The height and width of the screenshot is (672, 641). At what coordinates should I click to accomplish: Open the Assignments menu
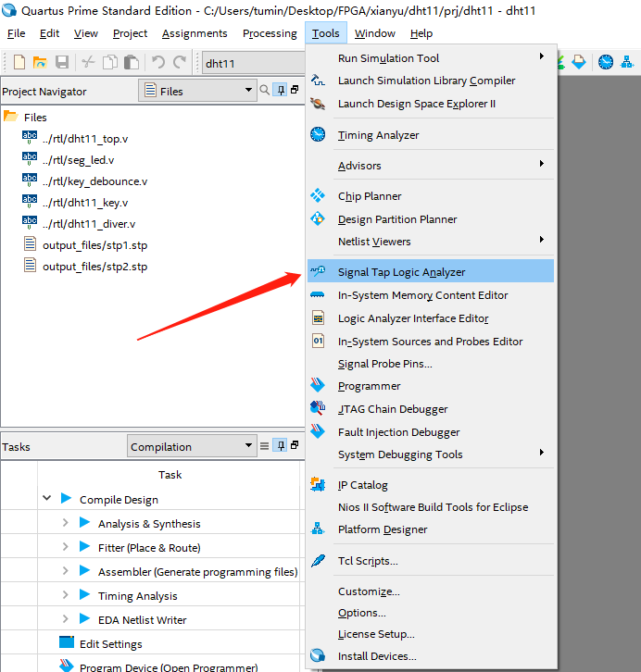click(x=195, y=33)
